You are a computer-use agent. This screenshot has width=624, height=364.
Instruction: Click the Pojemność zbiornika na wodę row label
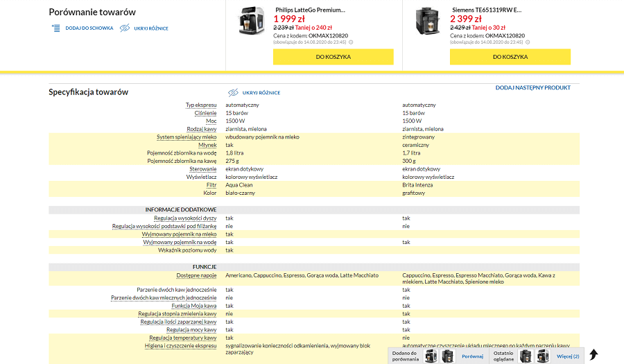(182, 153)
